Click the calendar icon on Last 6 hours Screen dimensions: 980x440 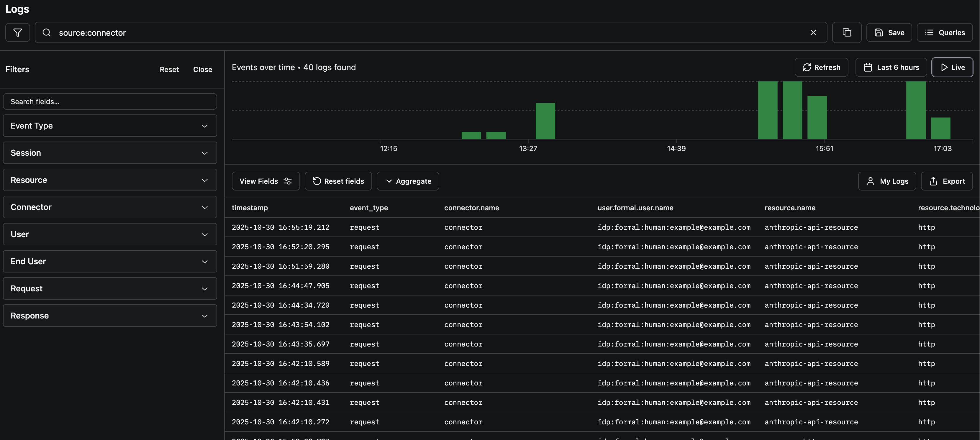click(x=868, y=67)
